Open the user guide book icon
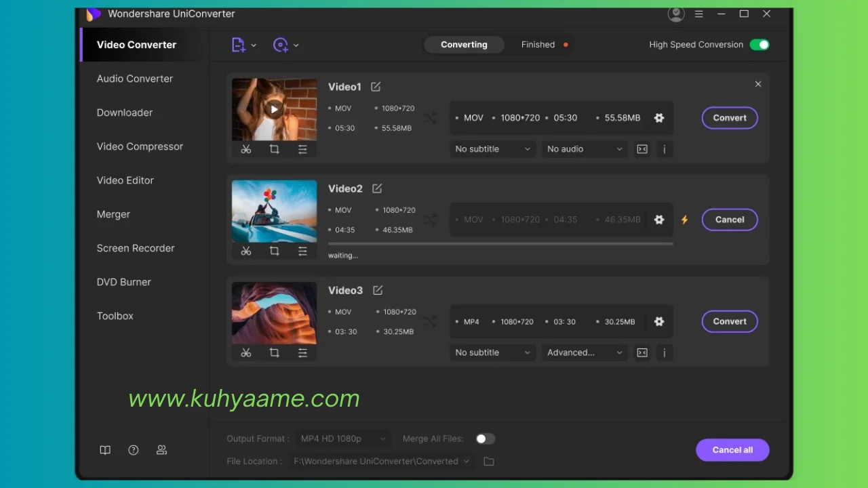The width and height of the screenshot is (868, 488). pyautogui.click(x=105, y=450)
